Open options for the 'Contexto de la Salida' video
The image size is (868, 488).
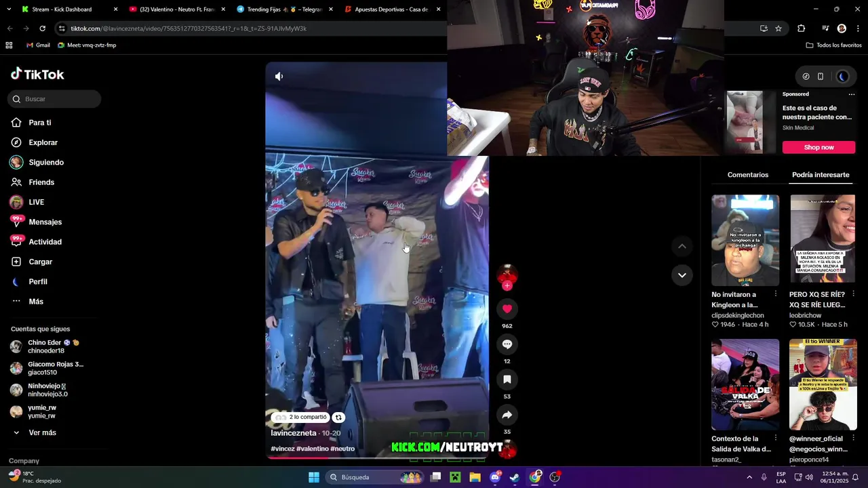click(x=776, y=439)
